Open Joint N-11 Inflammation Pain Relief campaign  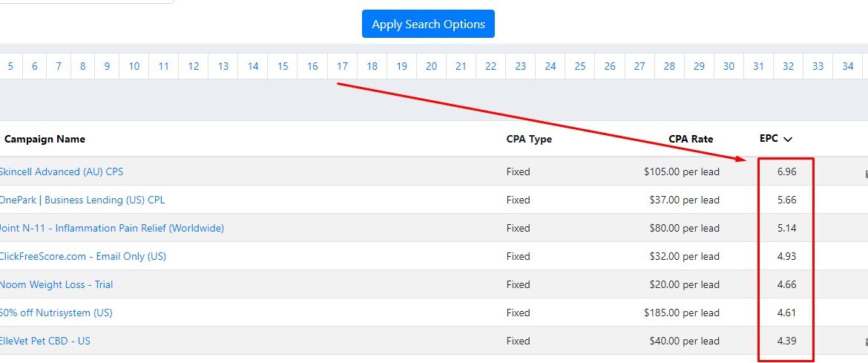tap(112, 229)
